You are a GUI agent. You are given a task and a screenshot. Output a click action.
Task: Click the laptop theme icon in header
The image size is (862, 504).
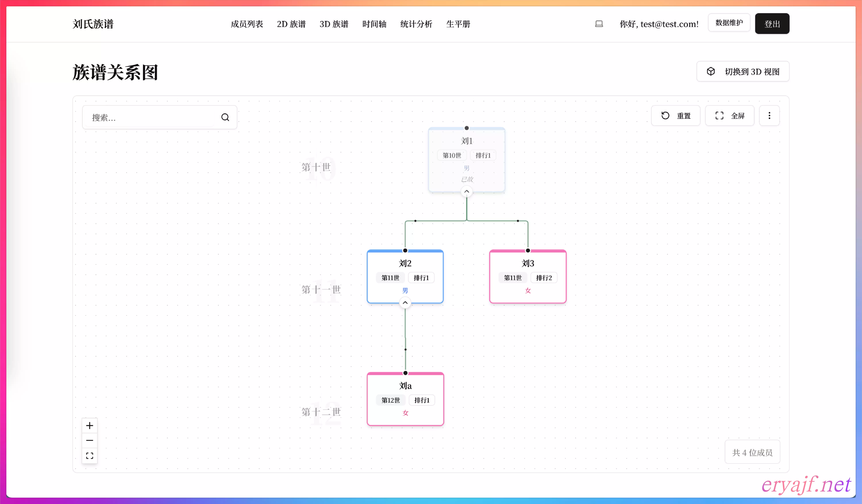(599, 24)
